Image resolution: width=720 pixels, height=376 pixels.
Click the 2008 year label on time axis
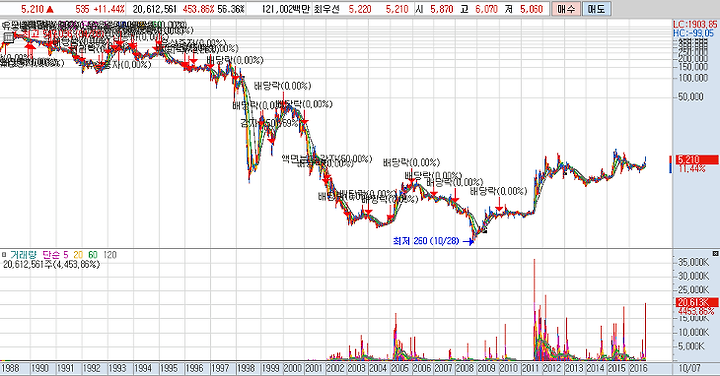pos(464,368)
